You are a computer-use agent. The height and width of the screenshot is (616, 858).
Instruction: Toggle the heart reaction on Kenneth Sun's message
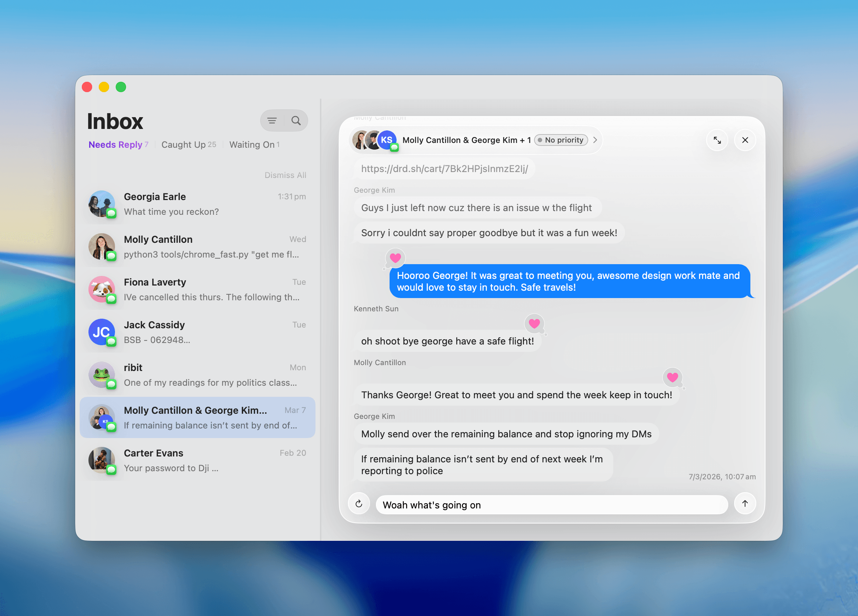[534, 324]
